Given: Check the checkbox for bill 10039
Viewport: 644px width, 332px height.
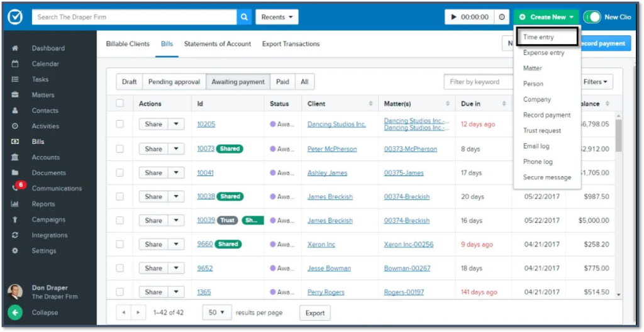Looking at the screenshot, I should click(x=119, y=220).
